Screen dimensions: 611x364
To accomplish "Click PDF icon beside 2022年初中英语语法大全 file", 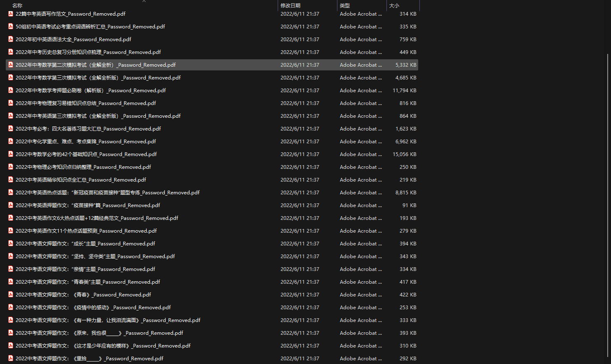I will point(11,40).
